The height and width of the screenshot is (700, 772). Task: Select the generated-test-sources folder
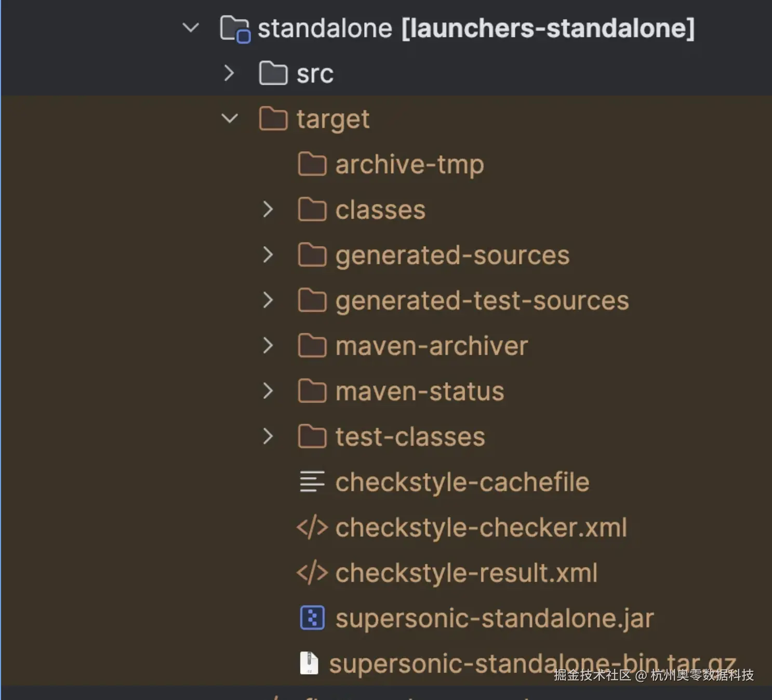(482, 301)
